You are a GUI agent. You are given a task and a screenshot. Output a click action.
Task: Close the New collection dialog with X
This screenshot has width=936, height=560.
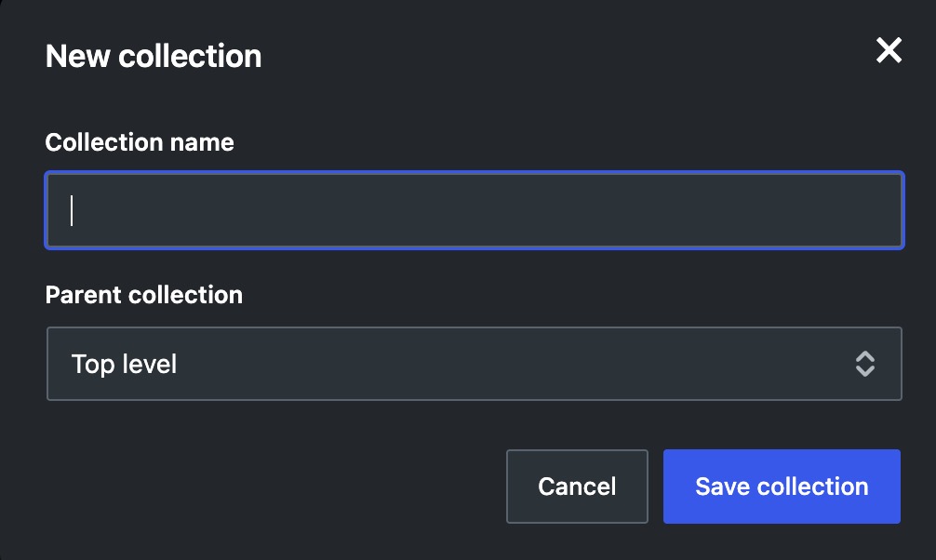point(889,50)
